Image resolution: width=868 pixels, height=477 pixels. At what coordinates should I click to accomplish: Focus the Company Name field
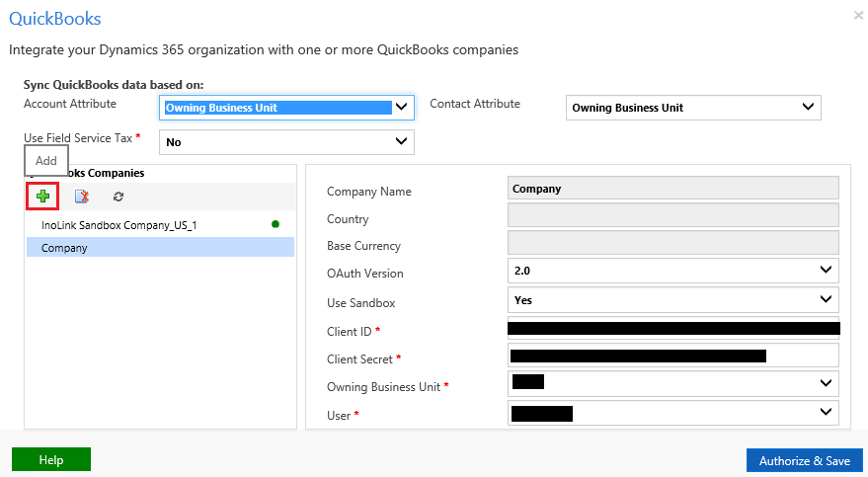673,189
